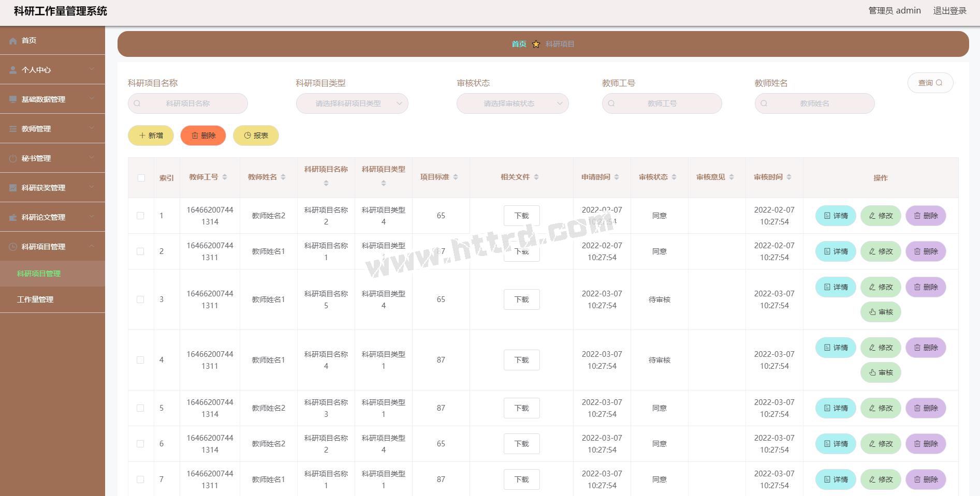Check the checkbox for row 6
The image size is (980, 496).
click(140, 444)
